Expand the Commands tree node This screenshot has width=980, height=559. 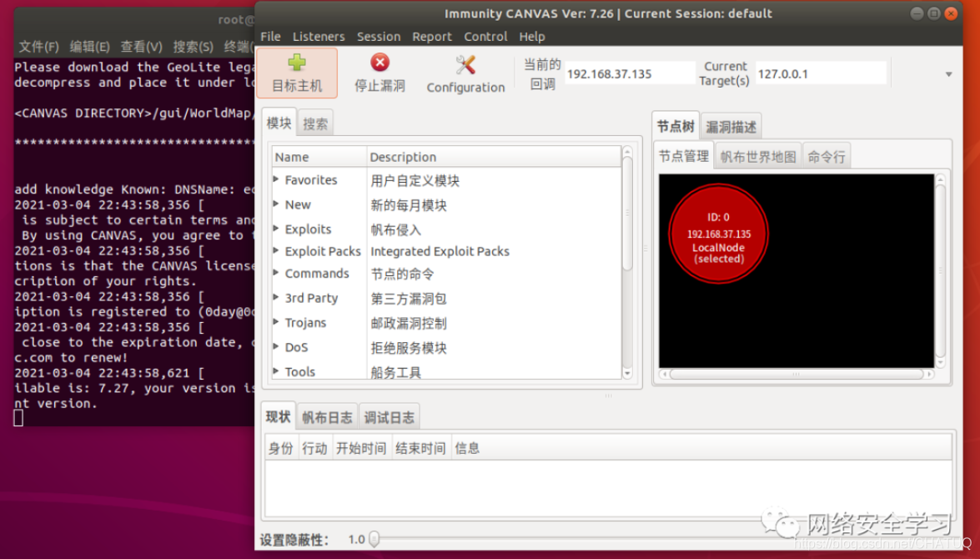point(276,273)
